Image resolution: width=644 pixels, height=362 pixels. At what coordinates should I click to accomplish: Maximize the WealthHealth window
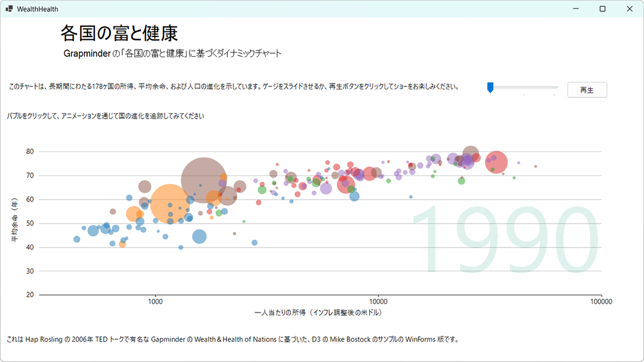click(x=602, y=8)
